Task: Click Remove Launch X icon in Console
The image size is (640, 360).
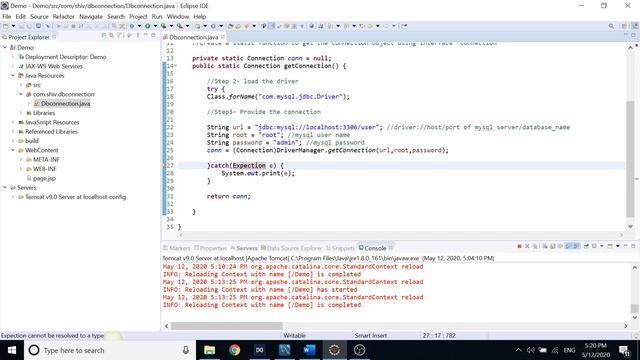Action: point(527,246)
